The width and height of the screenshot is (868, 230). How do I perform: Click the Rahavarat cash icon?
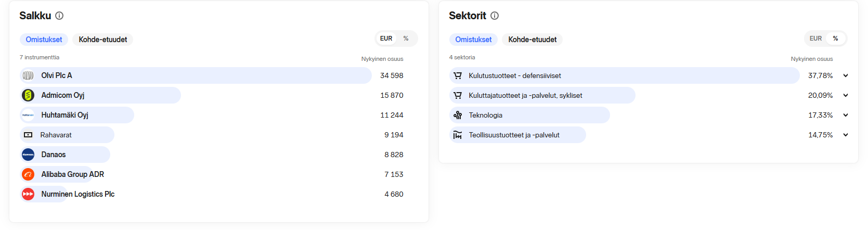[x=28, y=135]
